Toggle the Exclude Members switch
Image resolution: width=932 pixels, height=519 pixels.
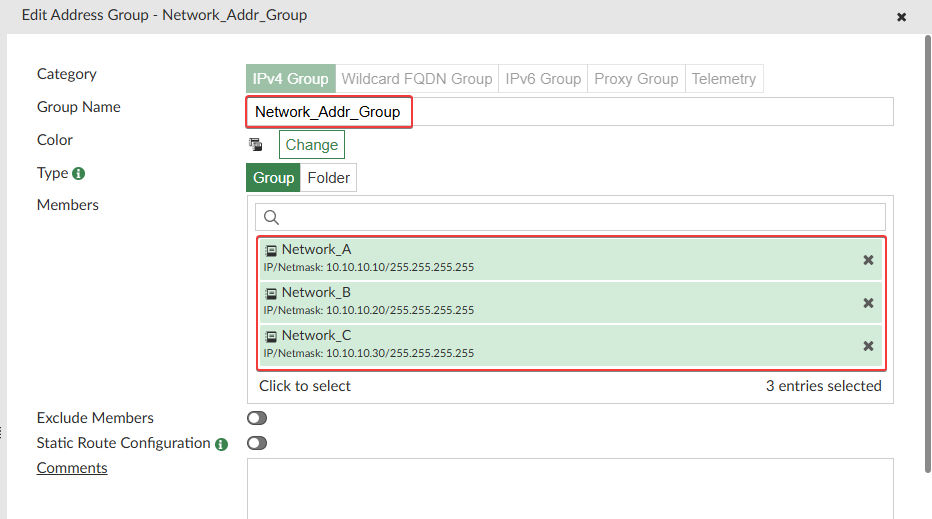(x=257, y=419)
